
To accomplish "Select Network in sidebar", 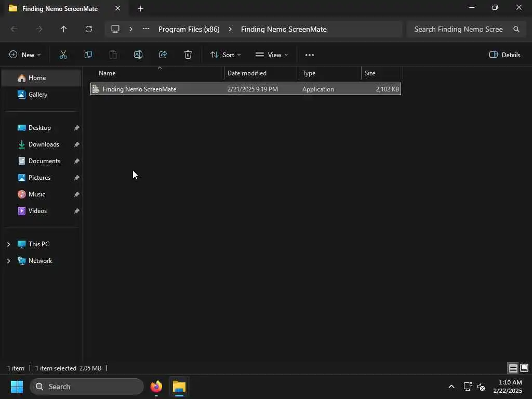I will coord(42,261).
